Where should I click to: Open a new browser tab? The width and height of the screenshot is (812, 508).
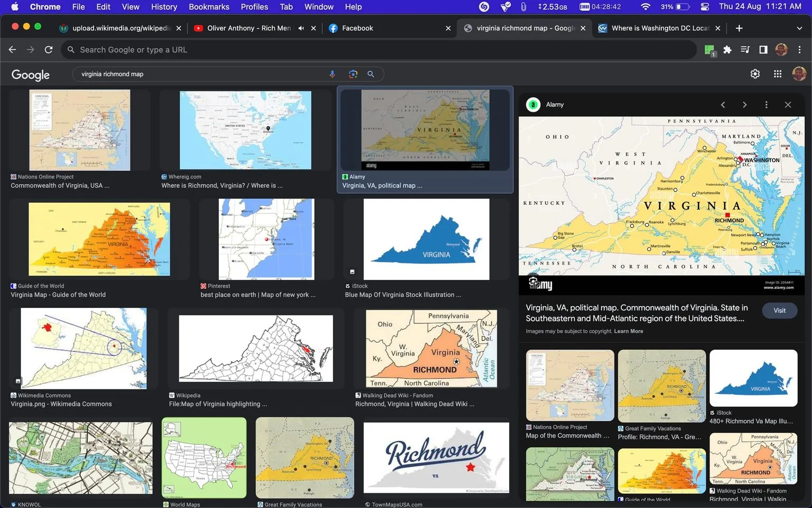pyautogui.click(x=739, y=28)
